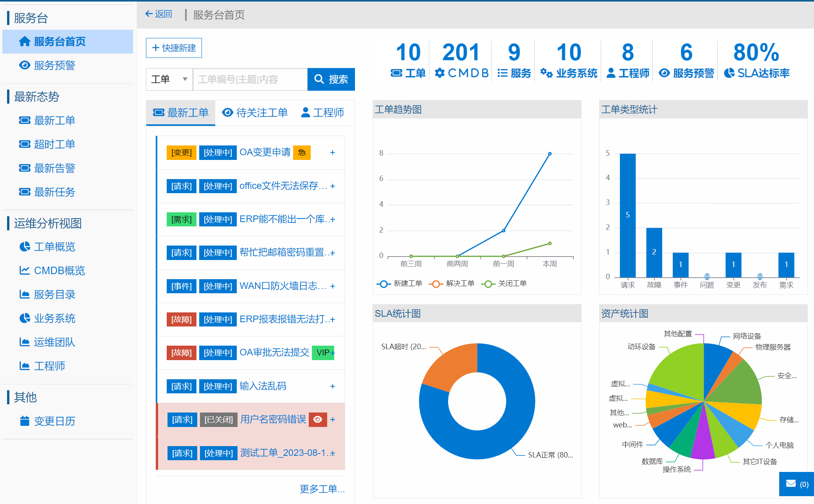Switch to 待关注工单 tab

click(255, 113)
